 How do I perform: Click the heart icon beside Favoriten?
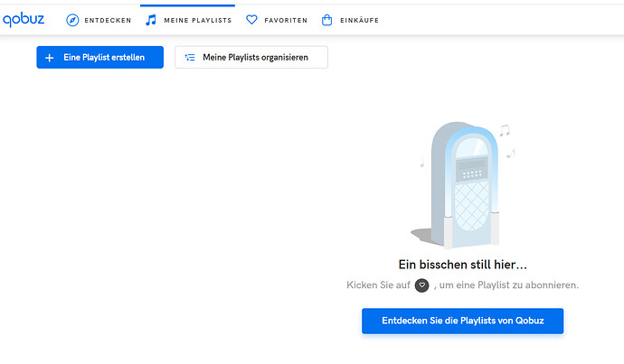click(251, 20)
